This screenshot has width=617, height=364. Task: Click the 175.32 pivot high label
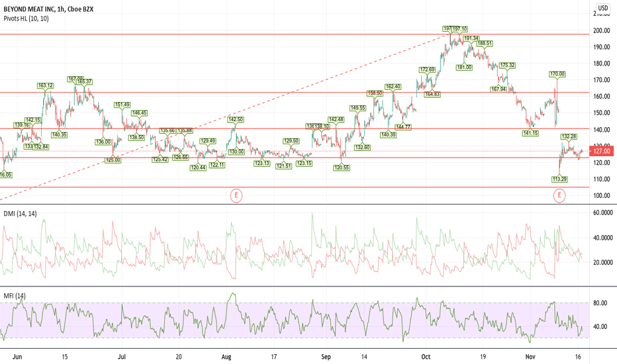pos(507,65)
